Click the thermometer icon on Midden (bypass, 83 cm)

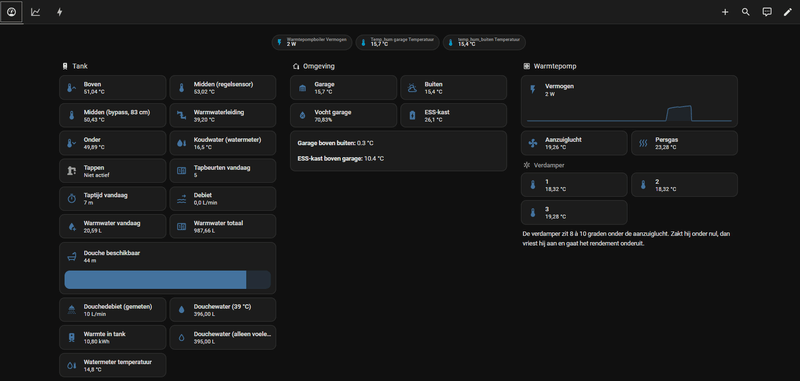71,115
